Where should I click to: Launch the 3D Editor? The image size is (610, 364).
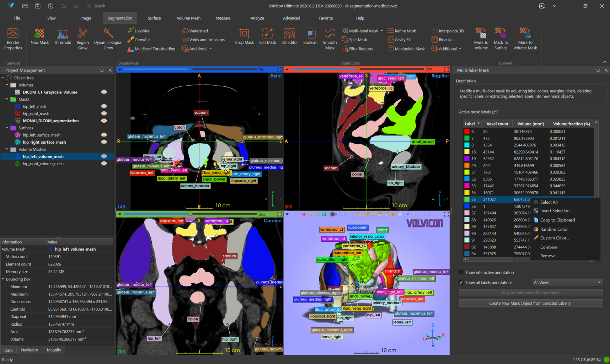pyautogui.click(x=289, y=37)
